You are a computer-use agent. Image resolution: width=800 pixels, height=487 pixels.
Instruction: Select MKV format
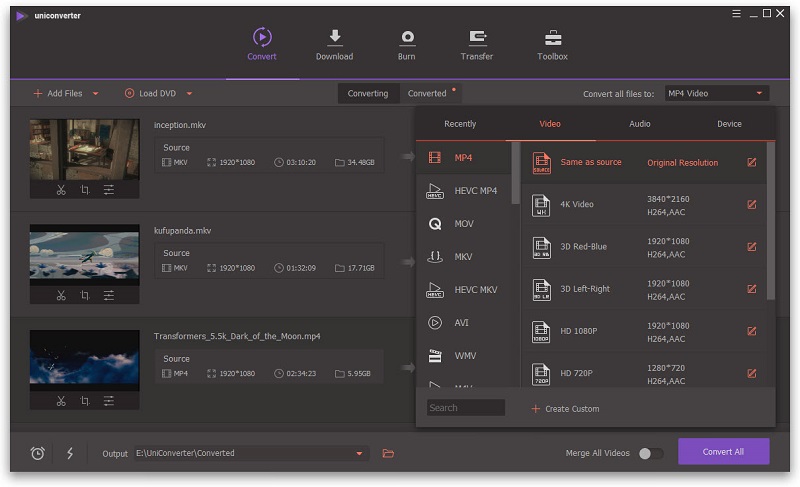point(463,257)
